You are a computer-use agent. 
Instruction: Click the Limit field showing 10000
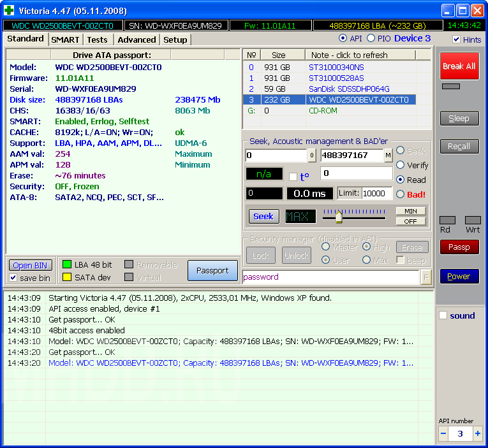point(377,193)
